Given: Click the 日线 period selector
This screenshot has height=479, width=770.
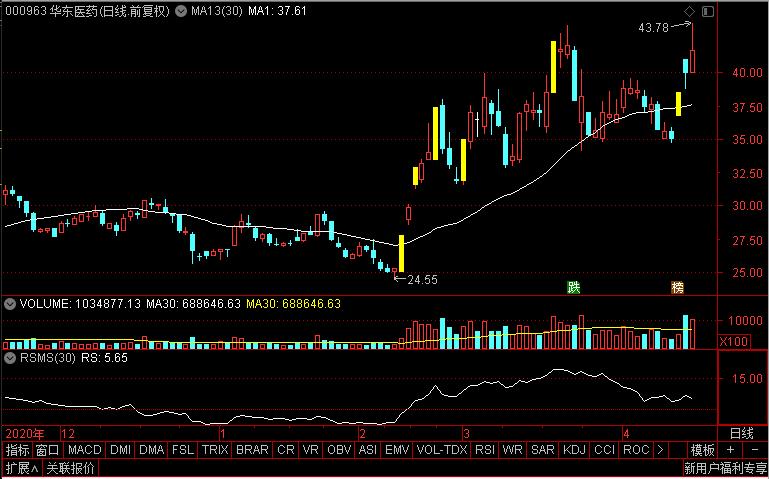Looking at the screenshot, I should (x=742, y=433).
